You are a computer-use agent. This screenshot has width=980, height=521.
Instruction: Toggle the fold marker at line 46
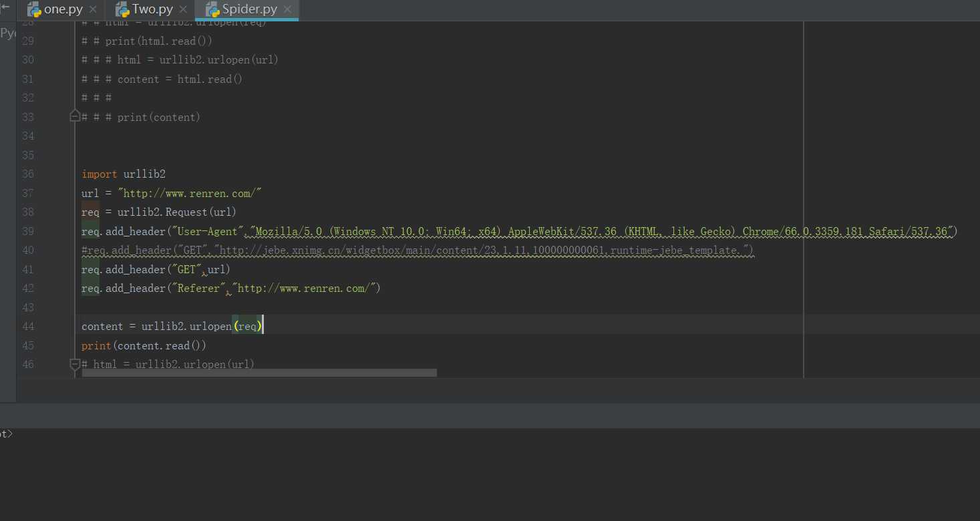click(x=75, y=364)
